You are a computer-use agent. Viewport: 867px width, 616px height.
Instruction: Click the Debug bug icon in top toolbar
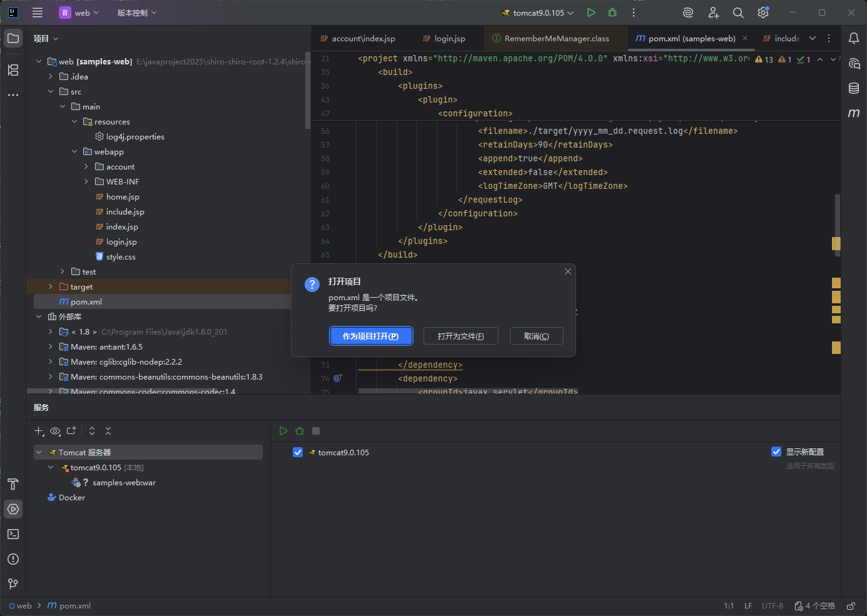pyautogui.click(x=612, y=13)
